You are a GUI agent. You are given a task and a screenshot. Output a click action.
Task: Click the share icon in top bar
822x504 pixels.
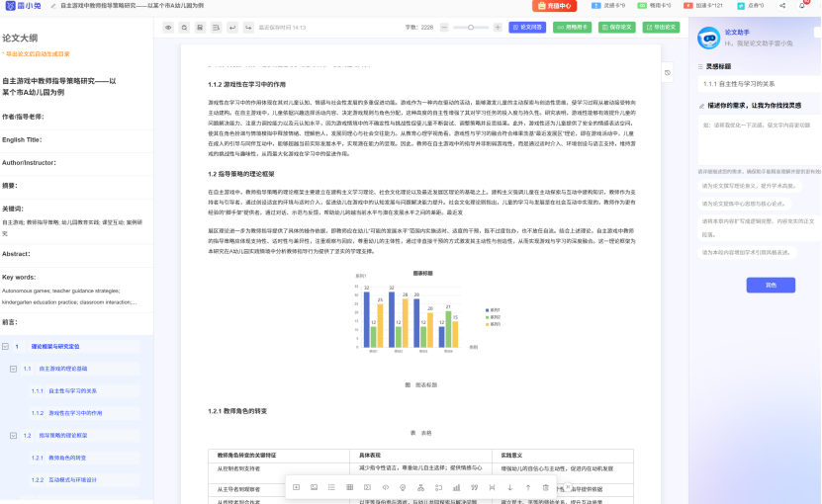click(x=782, y=6)
